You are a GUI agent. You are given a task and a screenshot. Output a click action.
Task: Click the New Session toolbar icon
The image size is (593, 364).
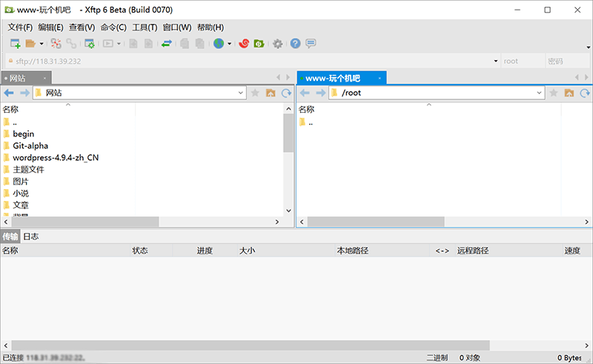[14, 44]
